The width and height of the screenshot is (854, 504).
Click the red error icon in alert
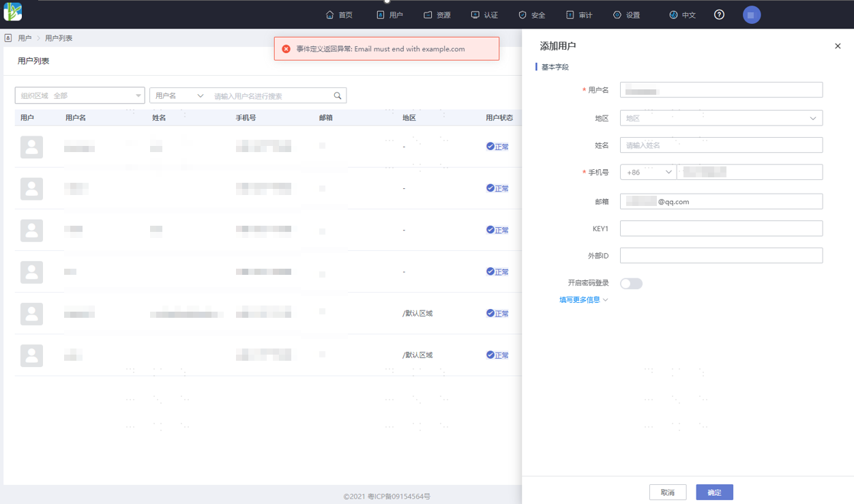coord(286,49)
